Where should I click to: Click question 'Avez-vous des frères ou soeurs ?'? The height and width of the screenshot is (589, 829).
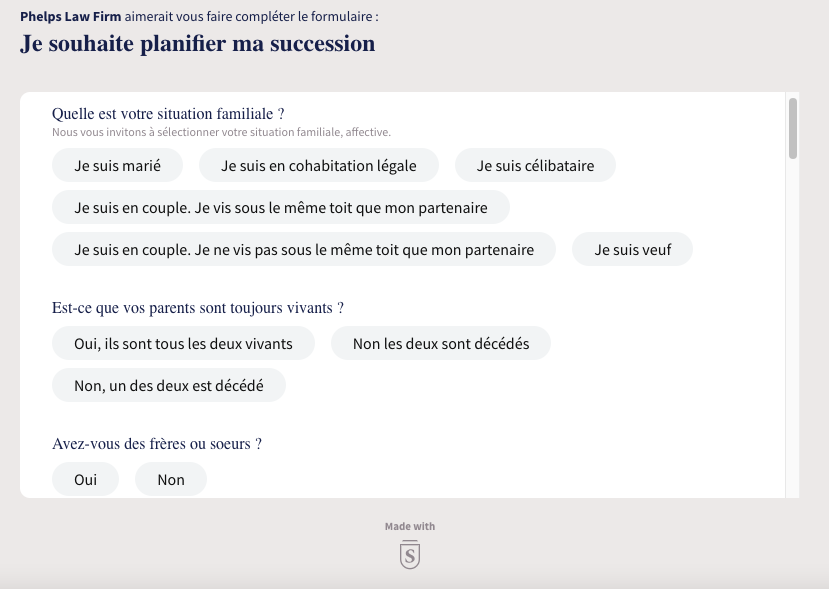tap(156, 444)
